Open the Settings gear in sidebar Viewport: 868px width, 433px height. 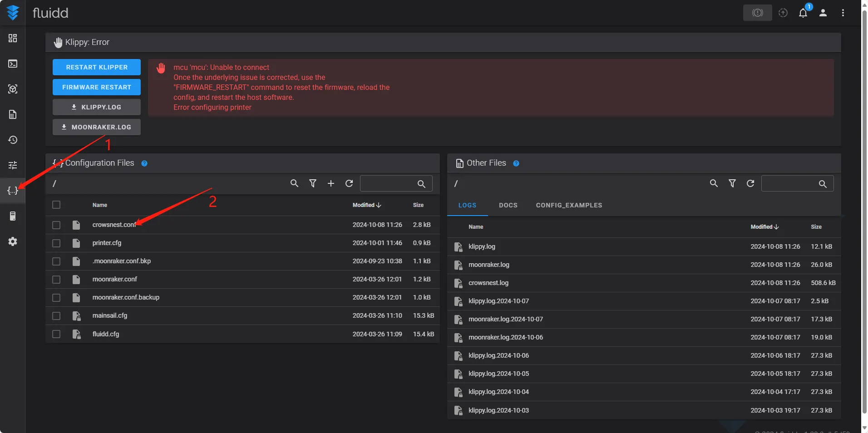[x=13, y=241]
